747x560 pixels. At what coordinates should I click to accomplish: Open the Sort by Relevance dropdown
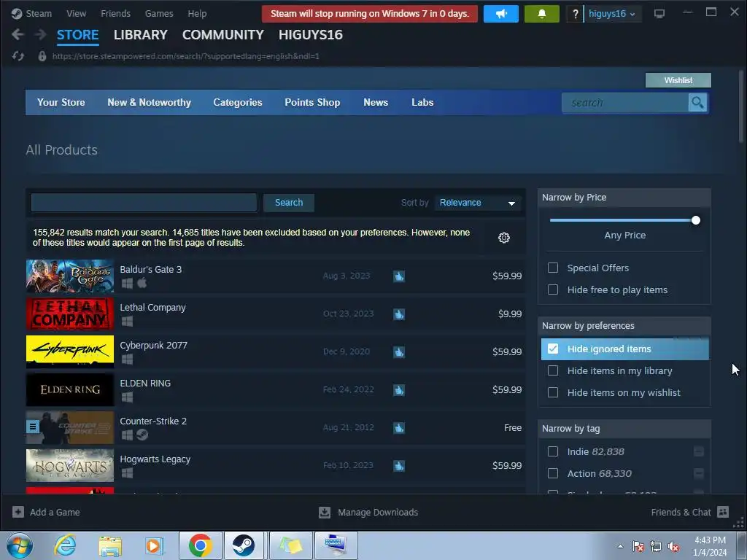click(x=477, y=203)
